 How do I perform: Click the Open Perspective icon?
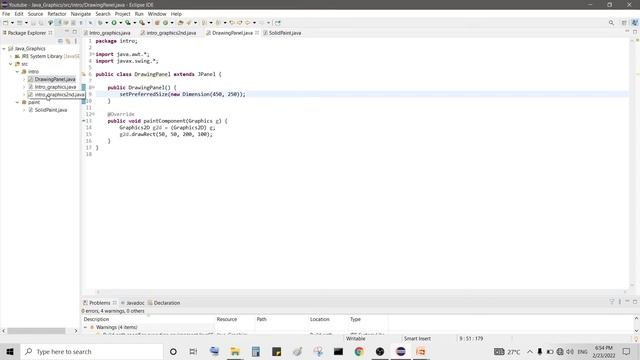624,23
